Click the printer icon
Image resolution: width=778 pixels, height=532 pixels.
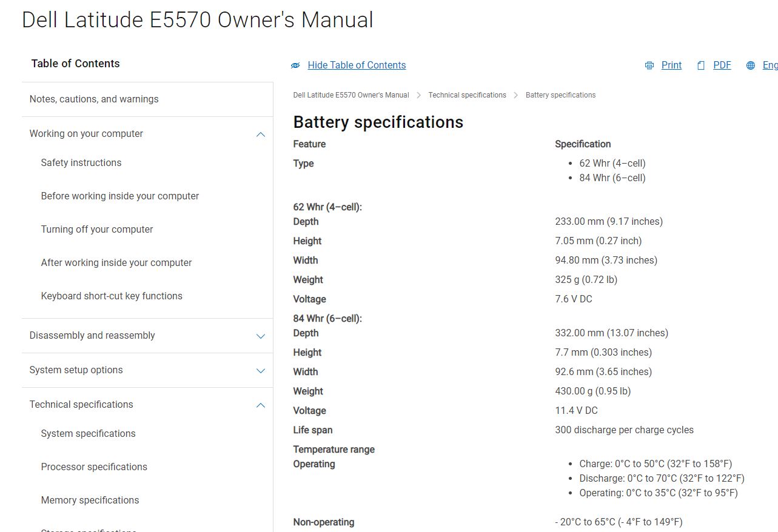649,65
